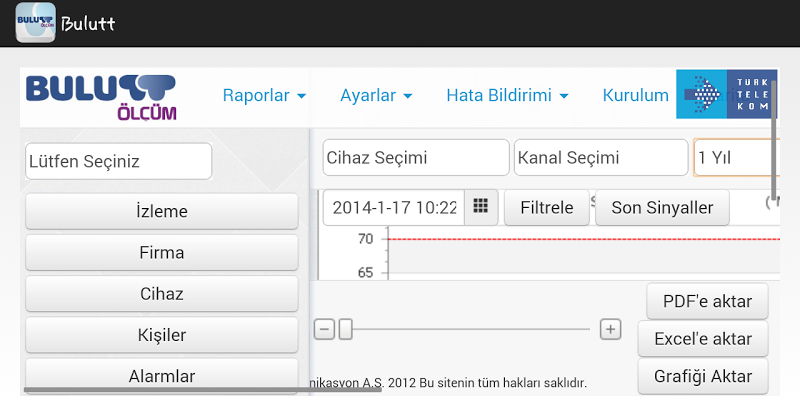
Task: Click Grafiği Aktar button
Action: [703, 376]
